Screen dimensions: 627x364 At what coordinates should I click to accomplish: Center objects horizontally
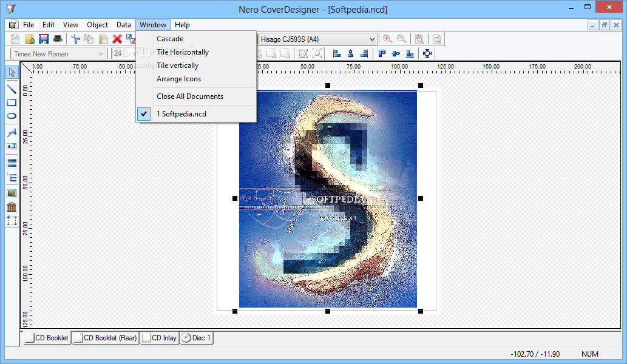pyautogui.click(x=350, y=53)
